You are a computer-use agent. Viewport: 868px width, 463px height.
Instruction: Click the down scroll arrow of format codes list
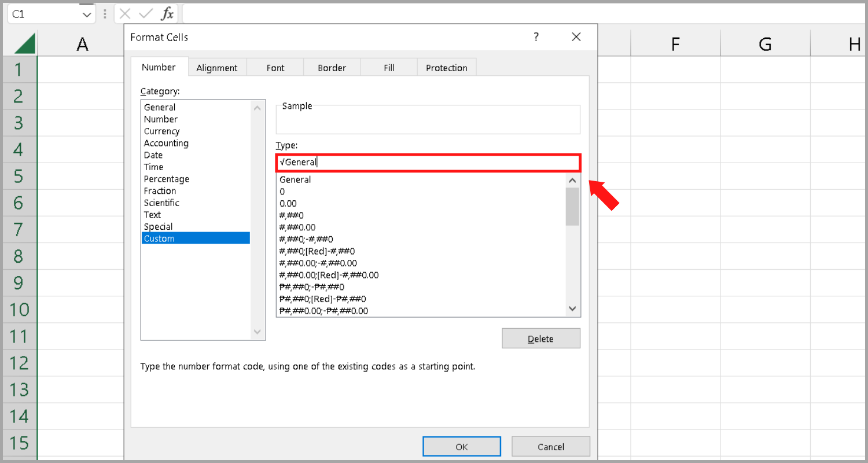(x=572, y=308)
